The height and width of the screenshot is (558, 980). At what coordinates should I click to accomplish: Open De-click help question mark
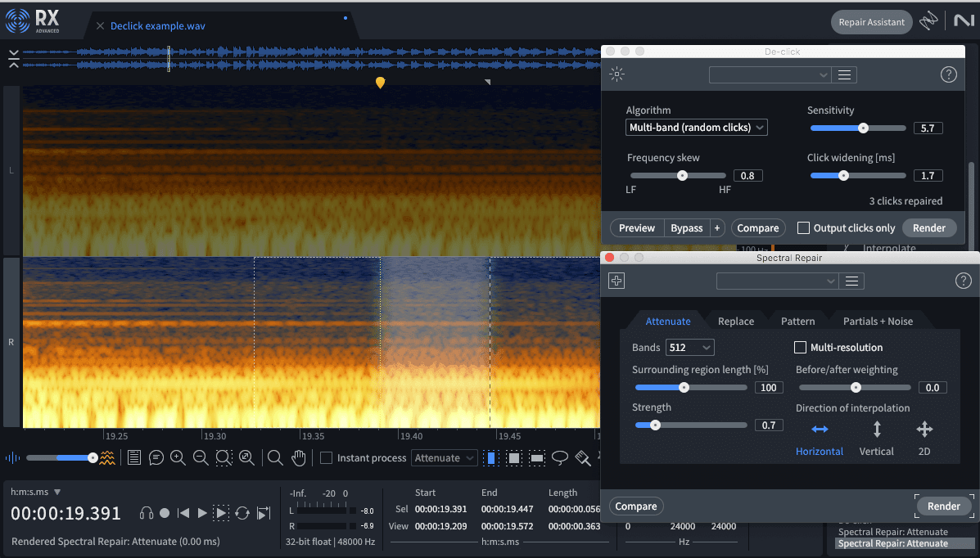(x=948, y=74)
